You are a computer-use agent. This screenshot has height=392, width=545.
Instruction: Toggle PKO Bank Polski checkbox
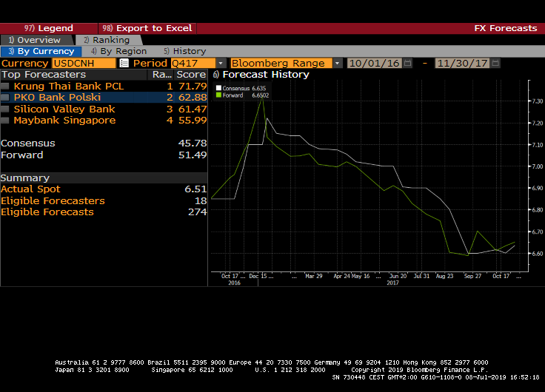(x=6, y=98)
